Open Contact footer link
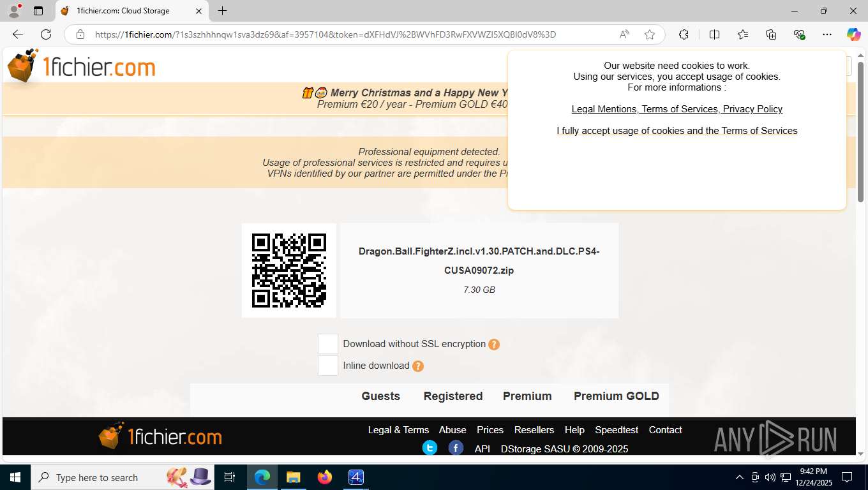This screenshot has height=490, width=868. [666, 430]
